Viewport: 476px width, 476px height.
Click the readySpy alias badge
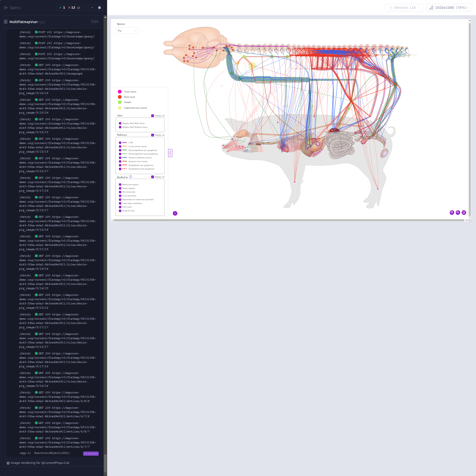click(x=91, y=454)
